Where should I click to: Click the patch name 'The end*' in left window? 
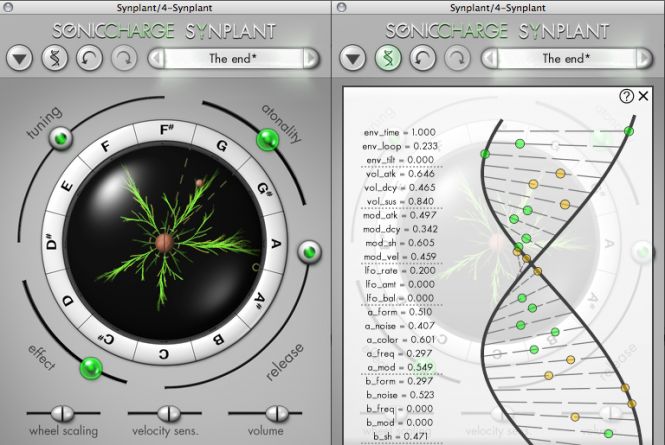[233, 58]
